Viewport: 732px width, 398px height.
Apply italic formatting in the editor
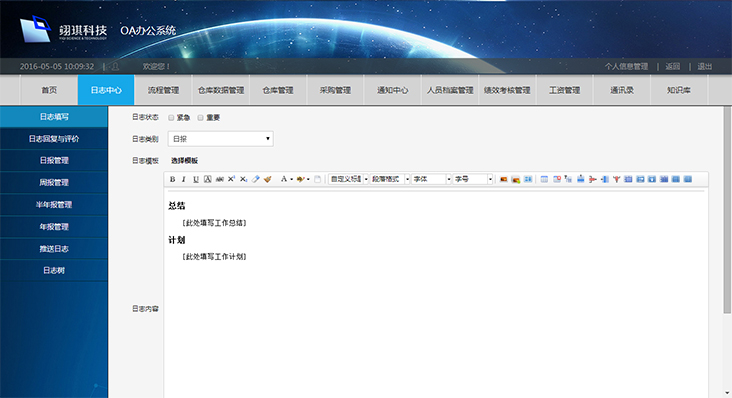184,179
